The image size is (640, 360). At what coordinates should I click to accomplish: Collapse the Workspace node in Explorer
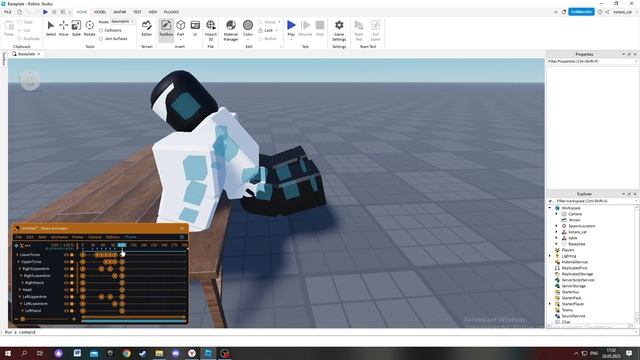click(x=550, y=208)
